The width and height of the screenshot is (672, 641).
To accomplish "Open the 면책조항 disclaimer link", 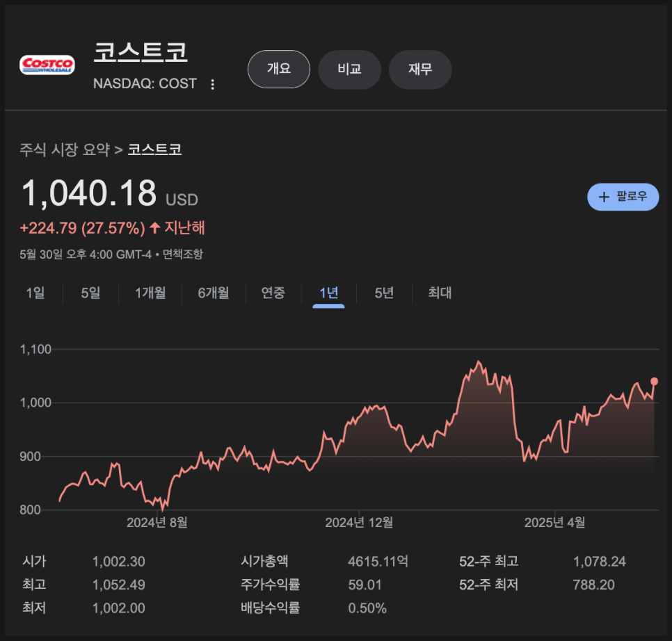I will coord(183,254).
